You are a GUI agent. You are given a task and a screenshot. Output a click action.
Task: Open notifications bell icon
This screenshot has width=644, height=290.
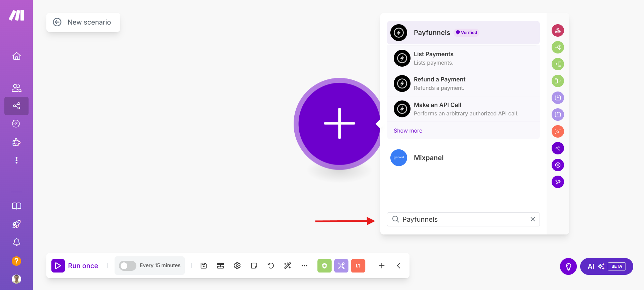pyautogui.click(x=16, y=242)
